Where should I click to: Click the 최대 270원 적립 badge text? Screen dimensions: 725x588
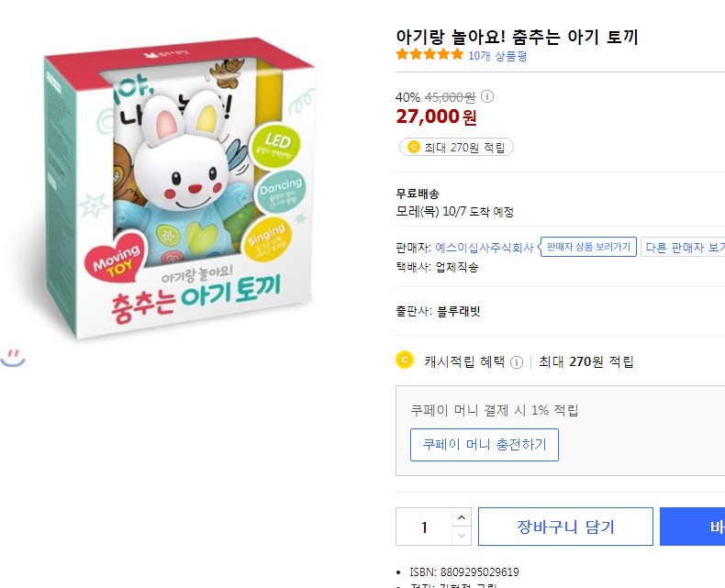464,147
